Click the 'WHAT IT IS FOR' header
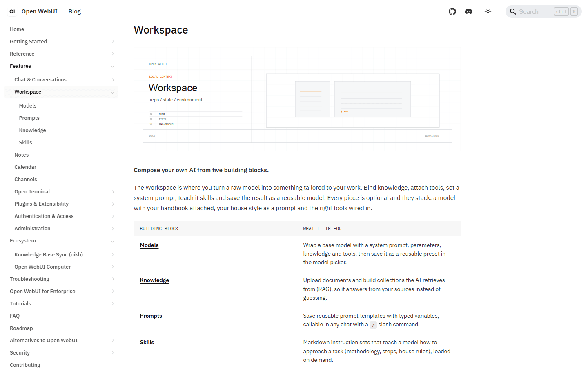588x368 pixels. pos(323,229)
